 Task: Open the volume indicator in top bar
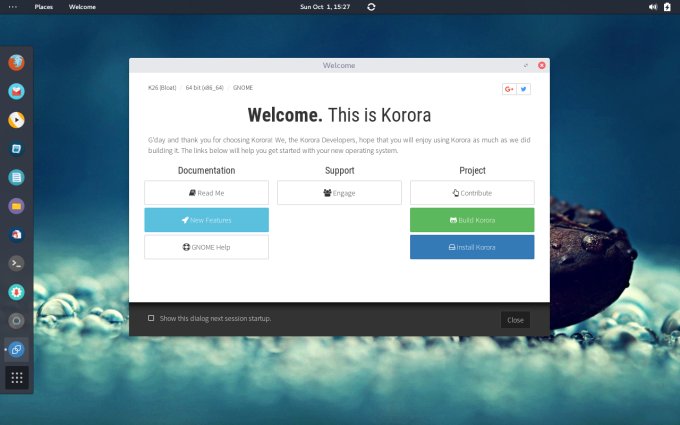tap(653, 7)
